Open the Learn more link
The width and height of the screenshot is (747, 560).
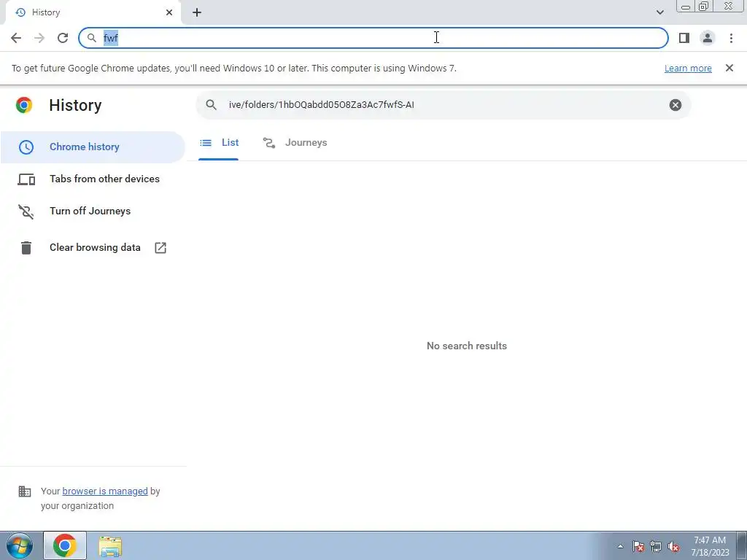pyautogui.click(x=688, y=68)
